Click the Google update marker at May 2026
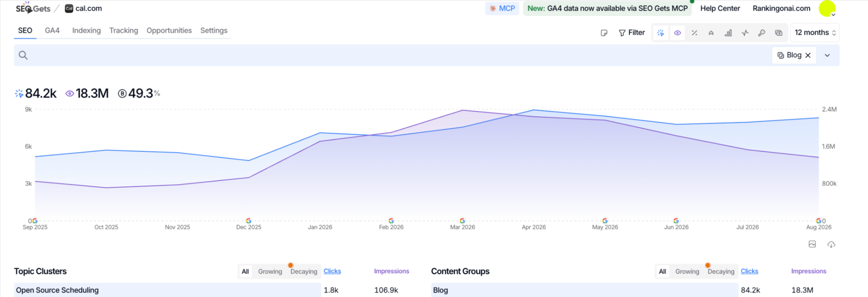This screenshot has height=297, width=868. 605,221
